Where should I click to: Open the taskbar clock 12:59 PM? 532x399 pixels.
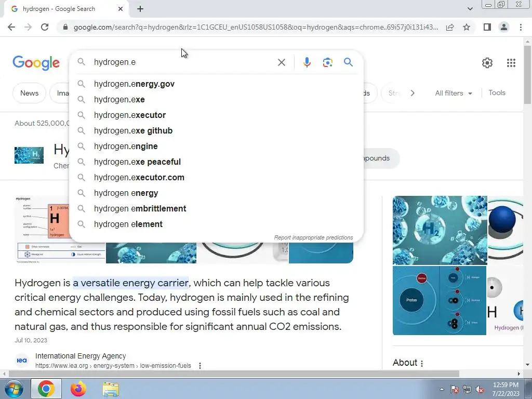pyautogui.click(x=506, y=389)
